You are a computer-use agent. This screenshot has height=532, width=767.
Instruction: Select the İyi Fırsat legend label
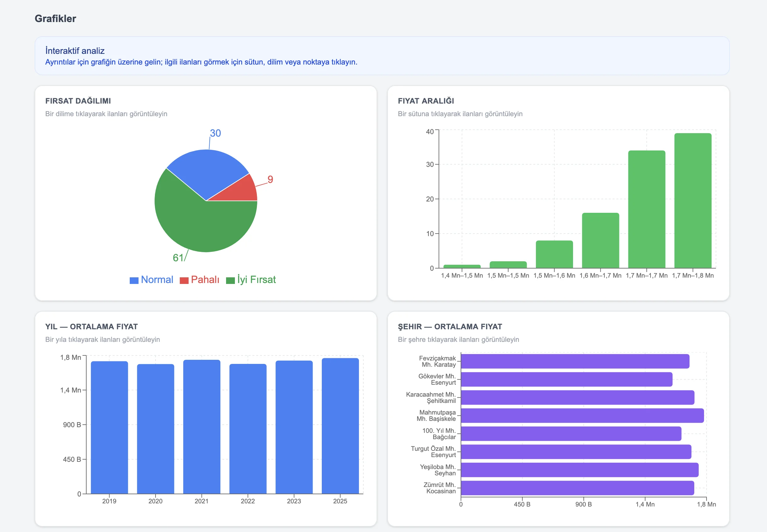(x=257, y=280)
